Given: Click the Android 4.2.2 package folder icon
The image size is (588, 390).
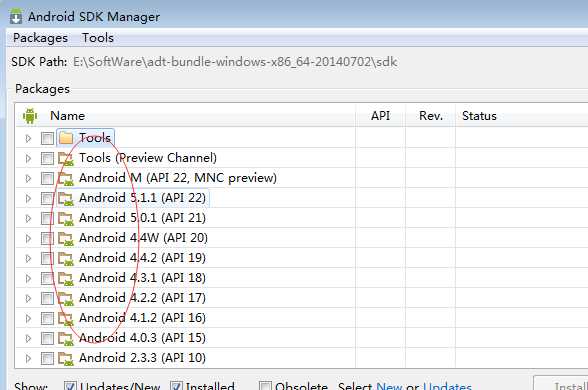Looking at the screenshot, I should tap(66, 298).
